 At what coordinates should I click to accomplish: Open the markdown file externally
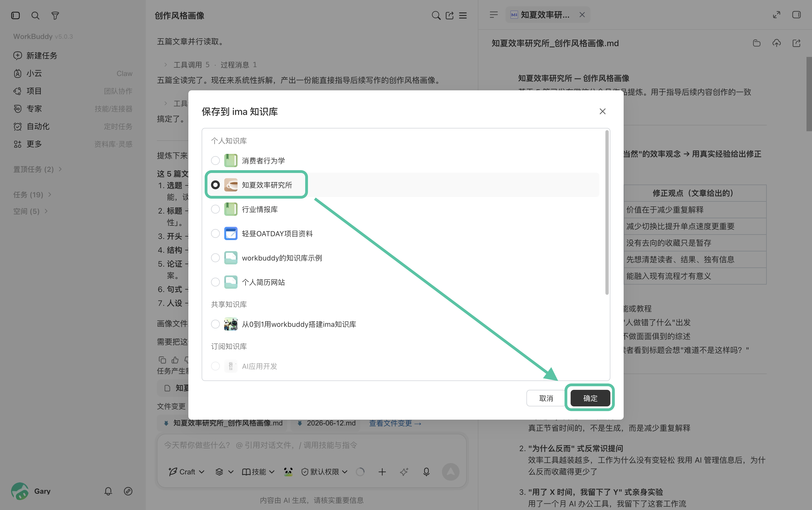(797, 43)
